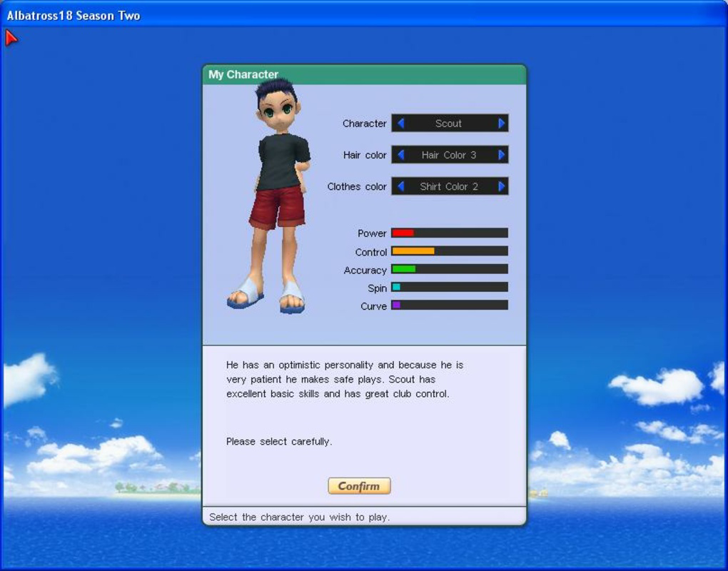Image resolution: width=728 pixels, height=571 pixels.
Task: Switch to the next character after Scout
Action: tap(502, 123)
